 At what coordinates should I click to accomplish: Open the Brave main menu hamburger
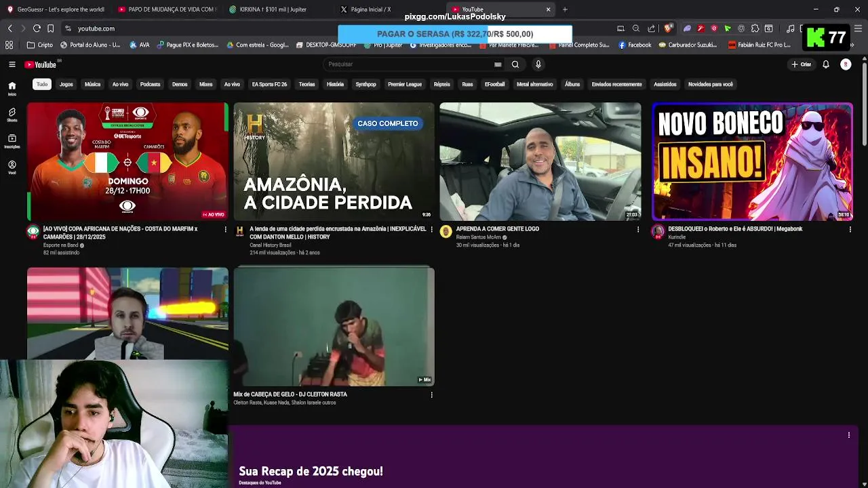[859, 28]
